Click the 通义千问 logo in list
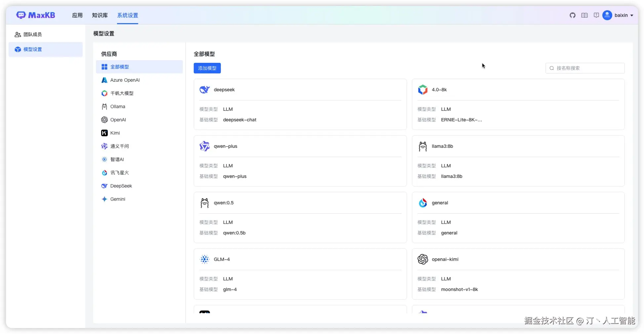The width and height of the screenshot is (644, 334). click(104, 146)
